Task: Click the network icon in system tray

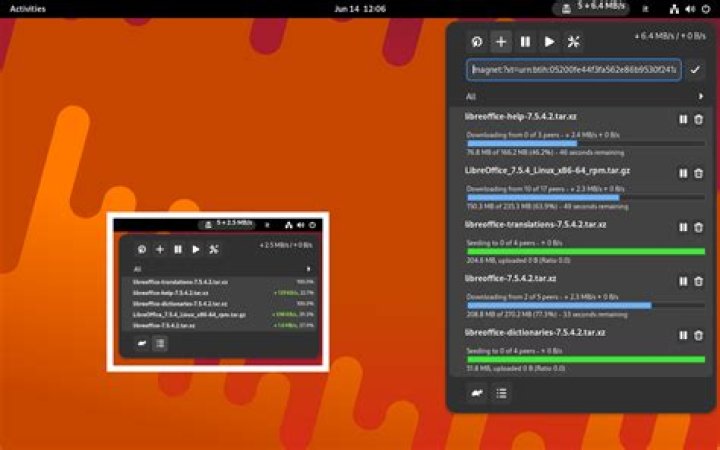Action: pyautogui.click(x=674, y=9)
